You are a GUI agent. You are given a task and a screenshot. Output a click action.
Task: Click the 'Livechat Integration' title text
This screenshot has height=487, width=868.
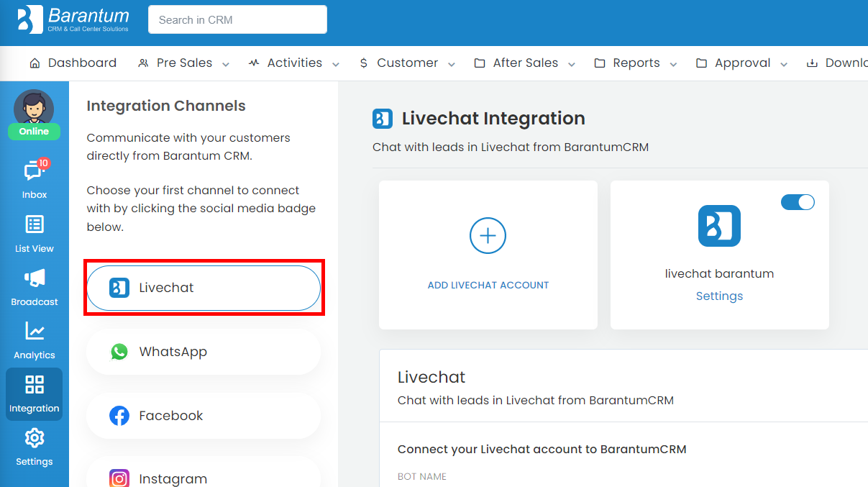tap(493, 119)
